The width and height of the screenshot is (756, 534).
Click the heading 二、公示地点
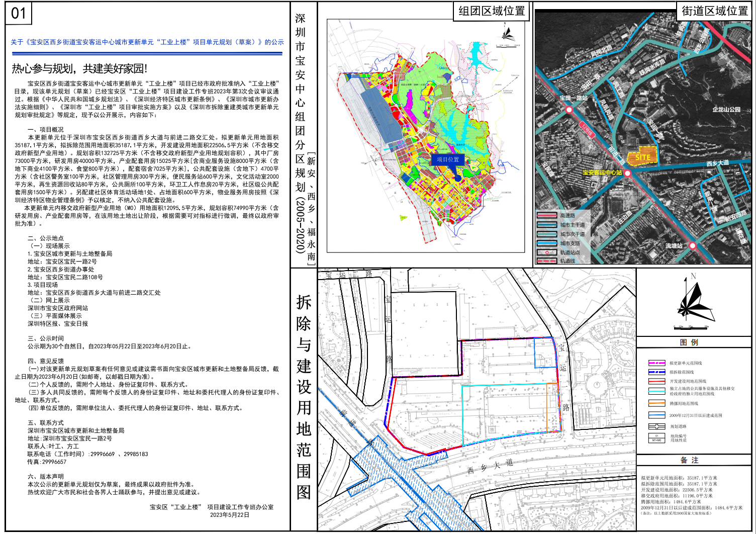pos(46,238)
